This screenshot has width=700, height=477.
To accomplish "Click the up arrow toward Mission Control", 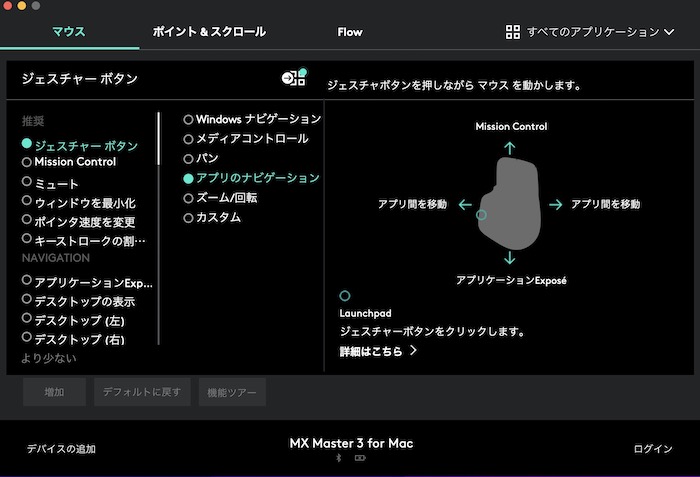I will pyautogui.click(x=510, y=148).
